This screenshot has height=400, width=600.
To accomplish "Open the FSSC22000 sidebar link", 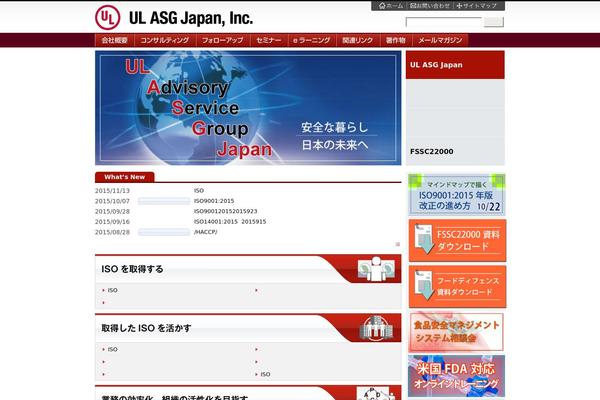I will pyautogui.click(x=432, y=151).
